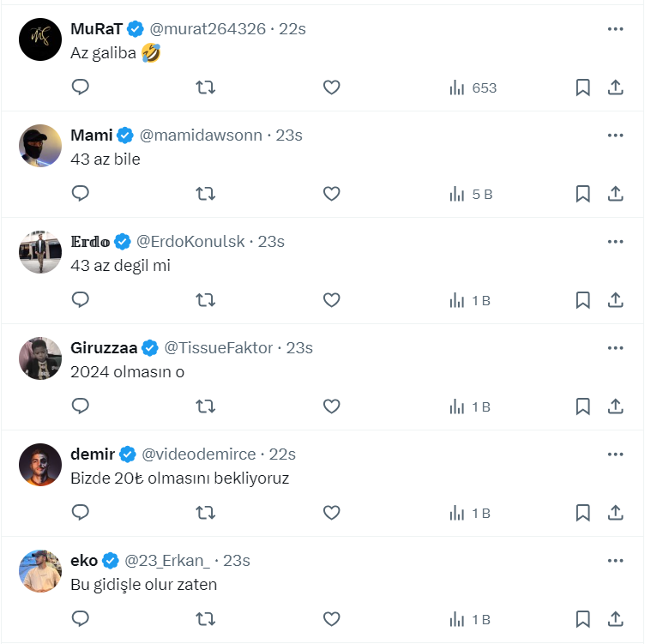
Task: Reply to demir's tweet
Action: click(81, 513)
